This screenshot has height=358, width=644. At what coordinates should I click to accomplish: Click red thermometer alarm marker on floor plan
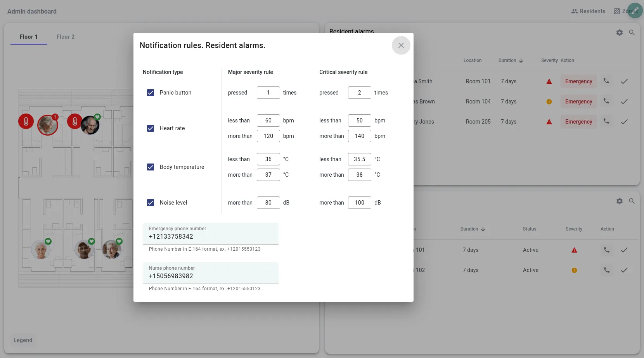coord(26,122)
